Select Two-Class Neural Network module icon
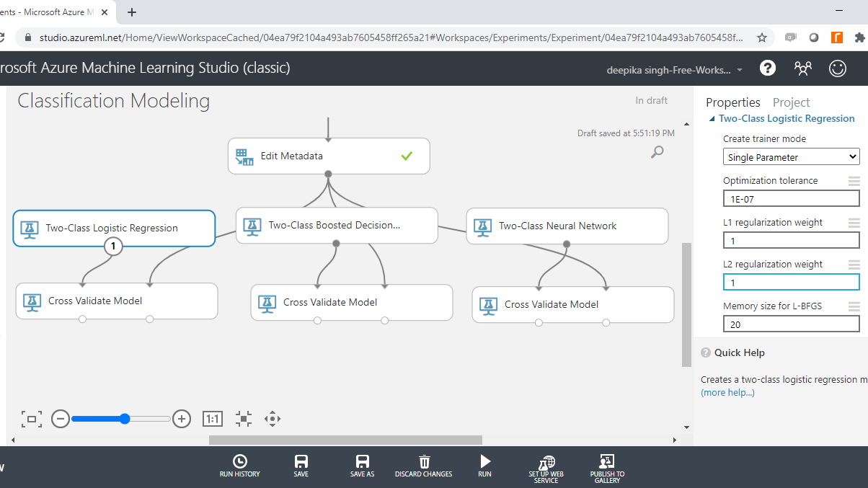The height and width of the screenshot is (488, 868). tap(482, 226)
